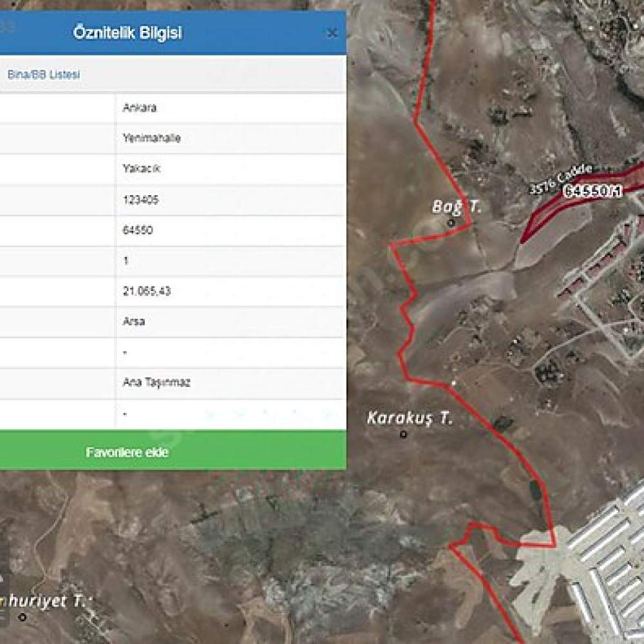
Task: Select the Bağ T. hill marker circle
Action: (x=451, y=223)
